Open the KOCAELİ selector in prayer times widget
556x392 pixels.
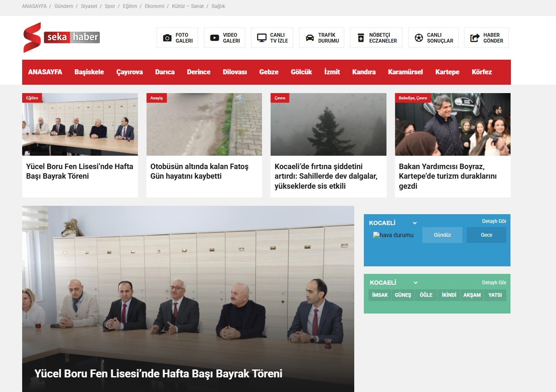coord(415,283)
